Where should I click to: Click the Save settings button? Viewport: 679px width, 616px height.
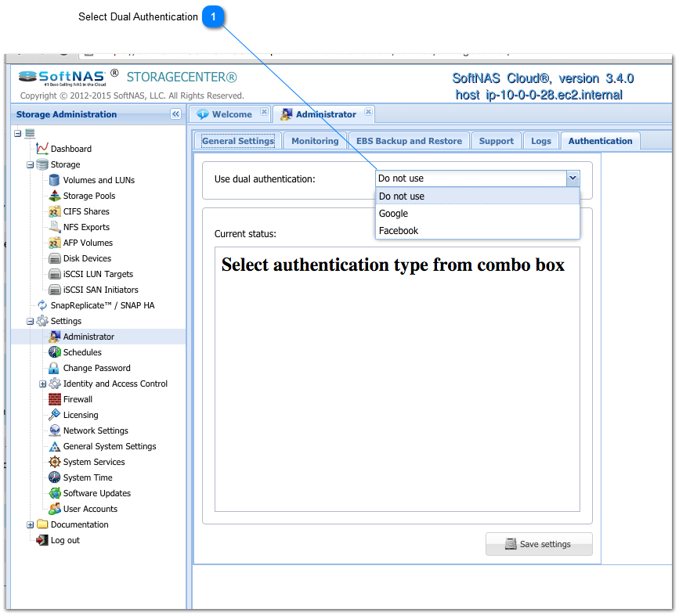coord(539,544)
